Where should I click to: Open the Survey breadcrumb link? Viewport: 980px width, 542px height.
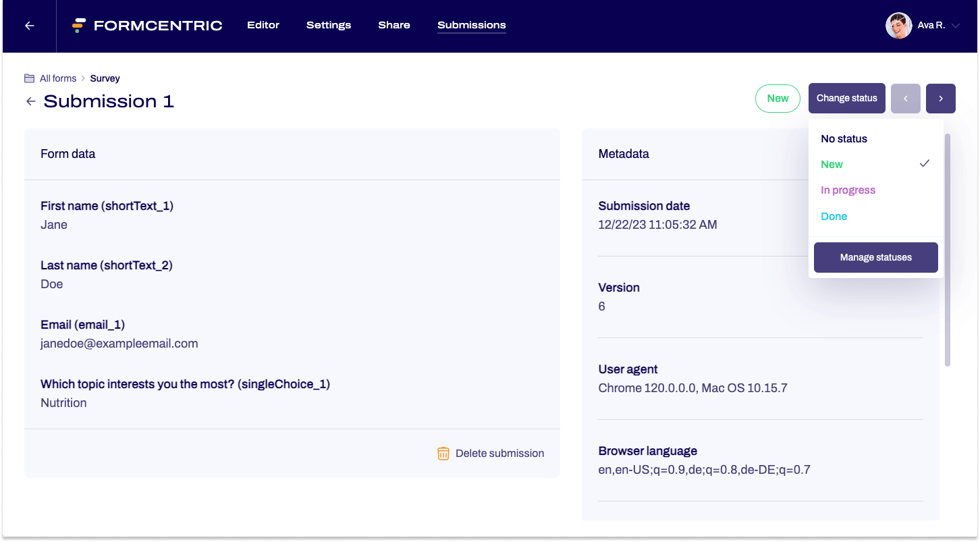tap(105, 78)
